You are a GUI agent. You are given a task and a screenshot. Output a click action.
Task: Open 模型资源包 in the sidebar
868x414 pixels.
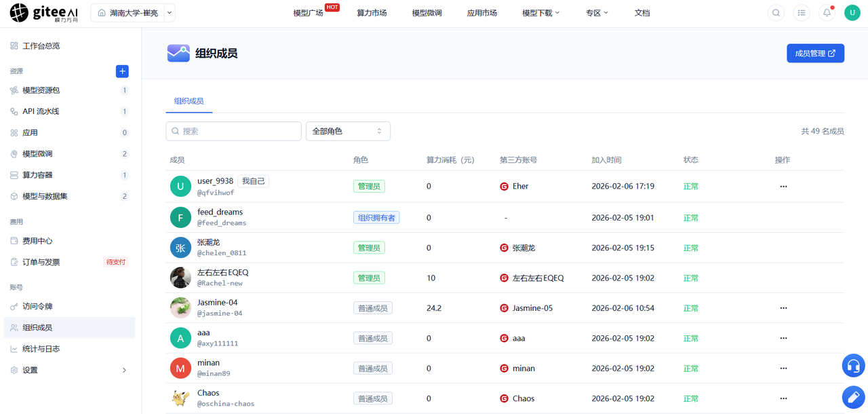[71, 90]
